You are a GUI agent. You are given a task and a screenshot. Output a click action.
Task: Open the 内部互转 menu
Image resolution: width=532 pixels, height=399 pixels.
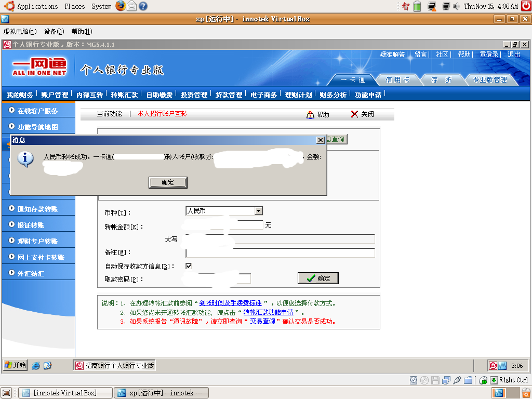(89, 95)
